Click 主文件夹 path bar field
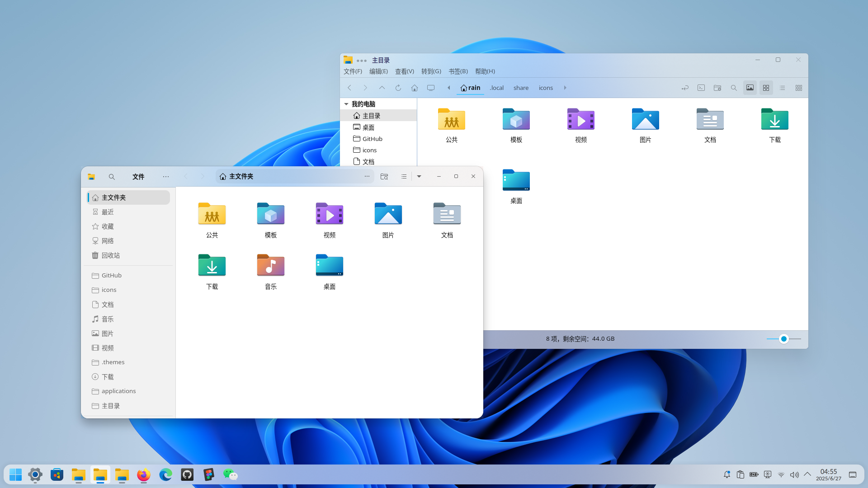Image resolution: width=868 pixels, height=488 pixels. 295,176
